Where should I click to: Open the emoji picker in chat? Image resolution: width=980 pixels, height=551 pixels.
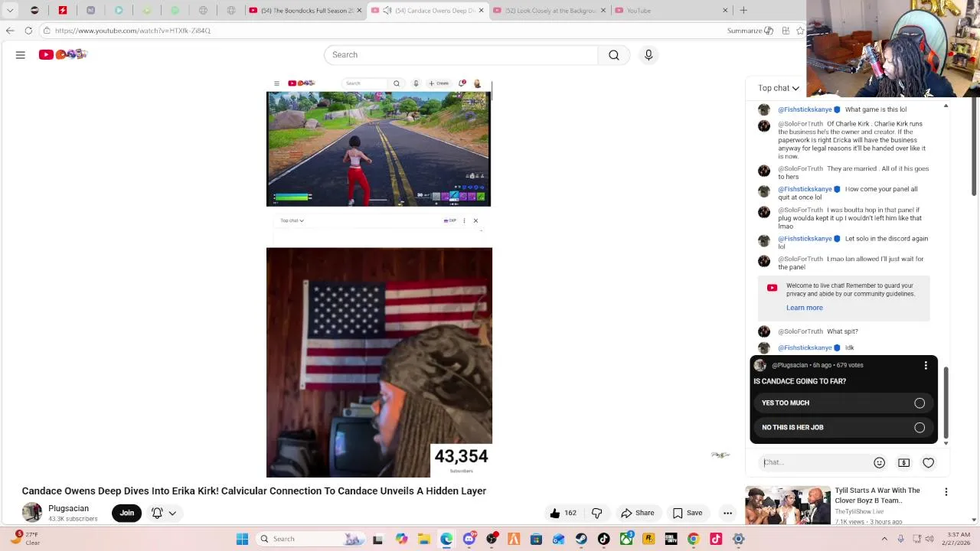(x=879, y=462)
